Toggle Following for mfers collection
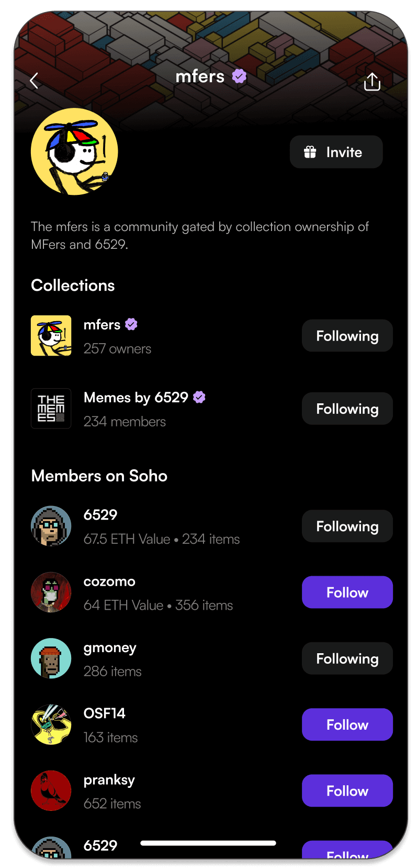Viewport: 417px width, 868px height. pyautogui.click(x=347, y=336)
